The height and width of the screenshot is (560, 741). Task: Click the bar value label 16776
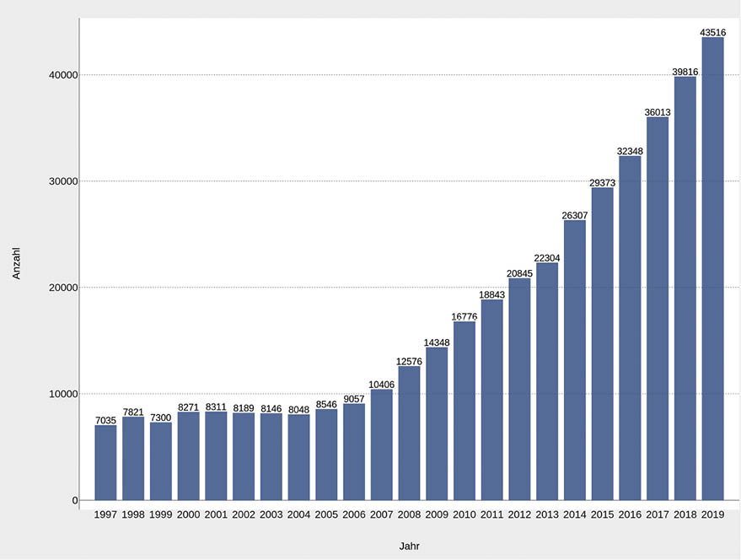click(464, 316)
